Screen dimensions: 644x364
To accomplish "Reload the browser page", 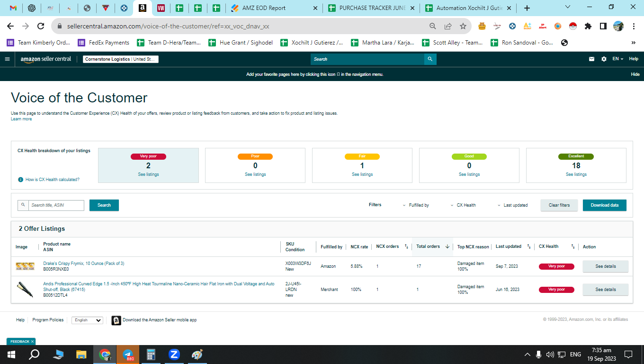I will coord(41,26).
